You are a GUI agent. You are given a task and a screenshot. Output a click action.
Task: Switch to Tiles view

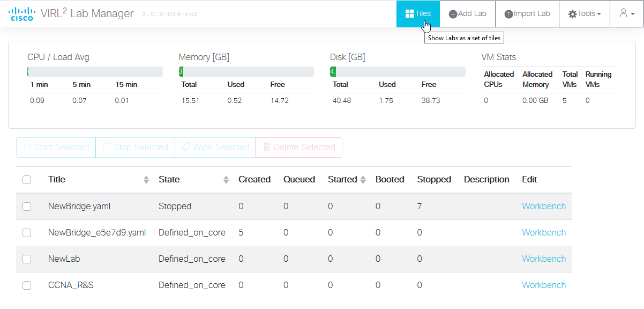point(418,13)
